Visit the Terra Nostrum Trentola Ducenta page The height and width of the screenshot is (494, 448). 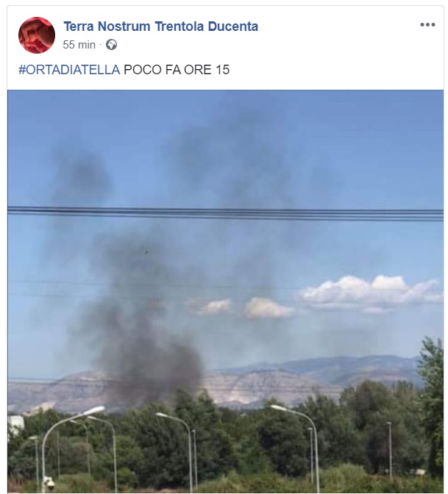coord(161,26)
